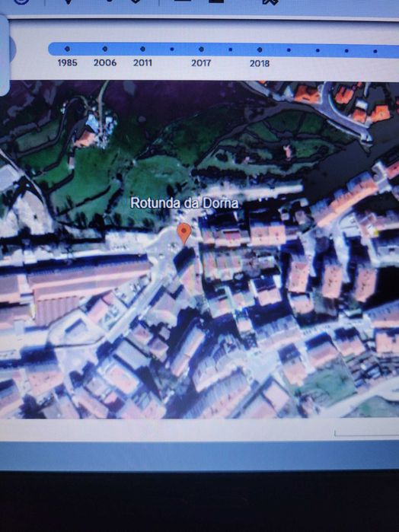Click rounded handle left of timeline bar
The image size is (399, 532).
(x=13, y=49)
